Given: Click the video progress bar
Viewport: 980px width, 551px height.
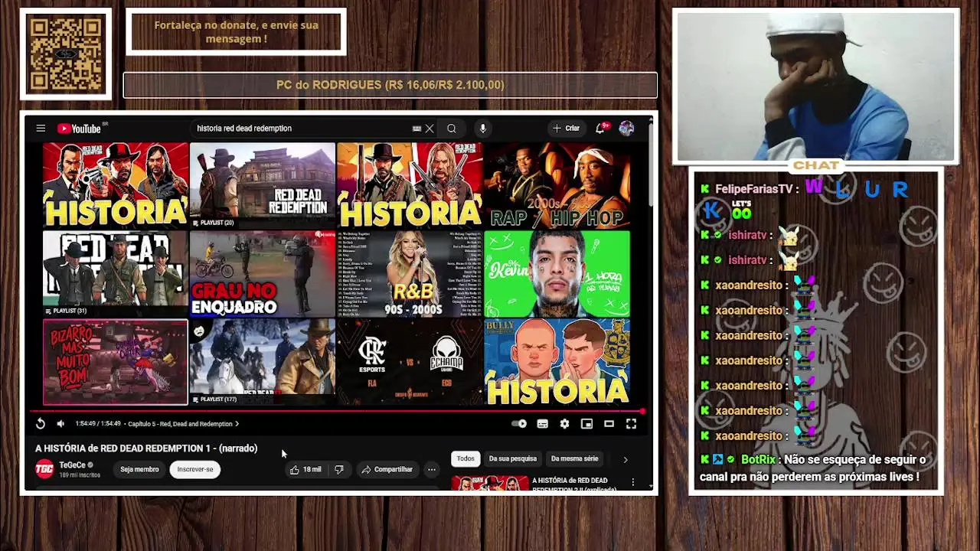Looking at the screenshot, I should click(337, 412).
